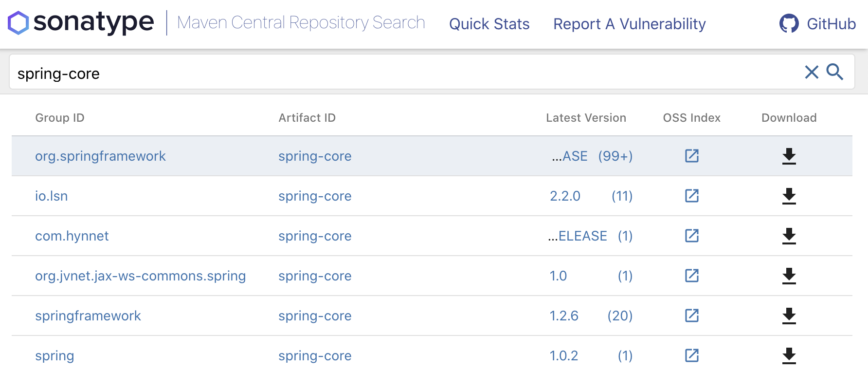The height and width of the screenshot is (372, 868).
Task: Open version 2.2.0 link
Action: [565, 196]
